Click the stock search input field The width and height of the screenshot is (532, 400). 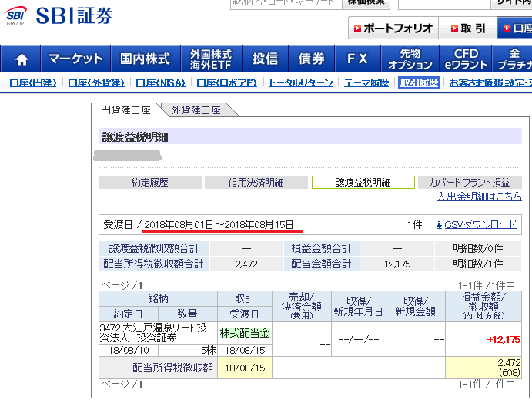(x=286, y=3)
